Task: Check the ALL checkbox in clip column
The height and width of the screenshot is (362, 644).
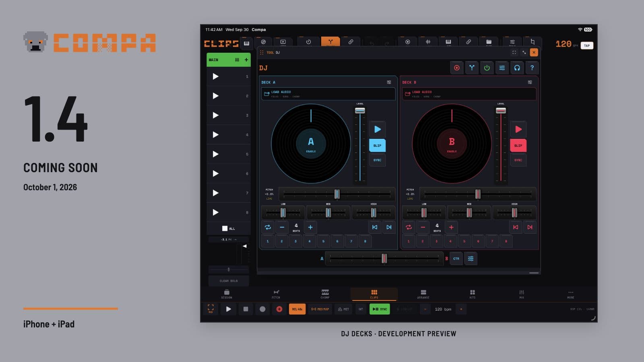Action: 225,228
